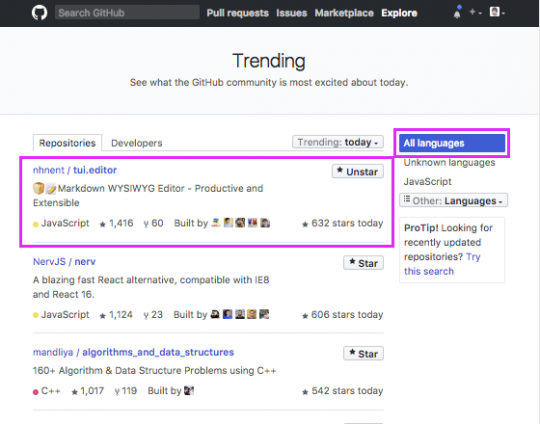
Task: View nerv forks count 23
Action: click(153, 315)
